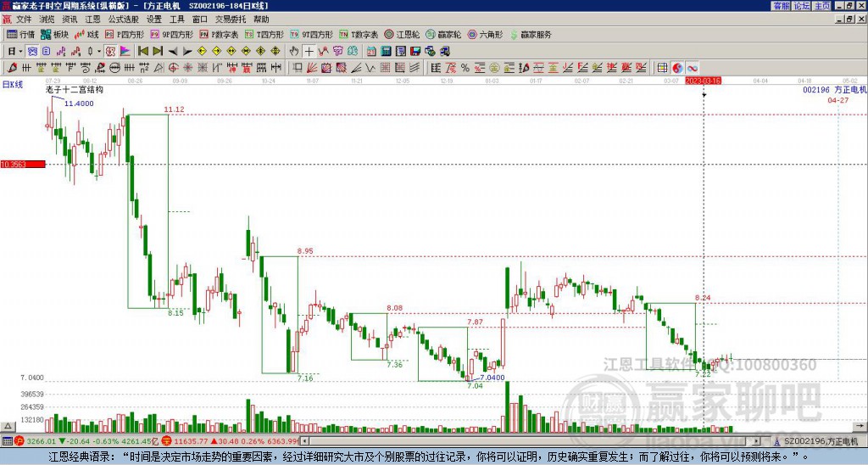The height and width of the screenshot is (465, 868).
Task: Open the 9T四方形 tool
Action: click(311, 34)
